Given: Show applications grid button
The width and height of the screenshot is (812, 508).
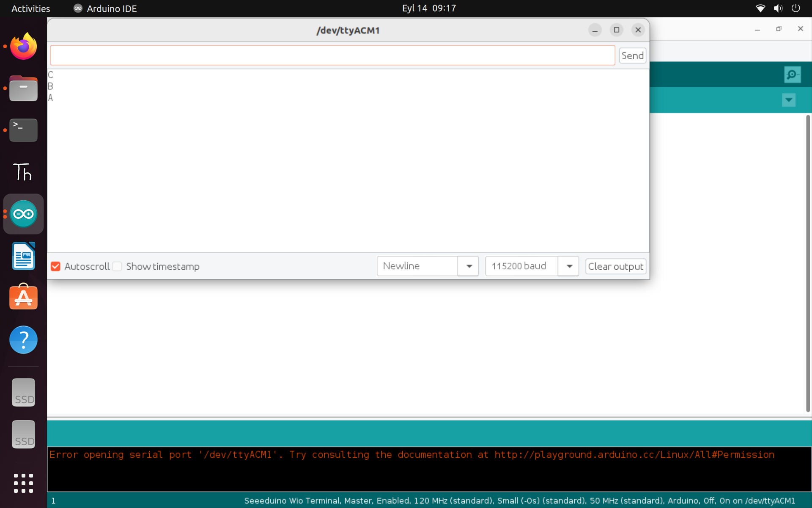Looking at the screenshot, I should (x=23, y=483).
